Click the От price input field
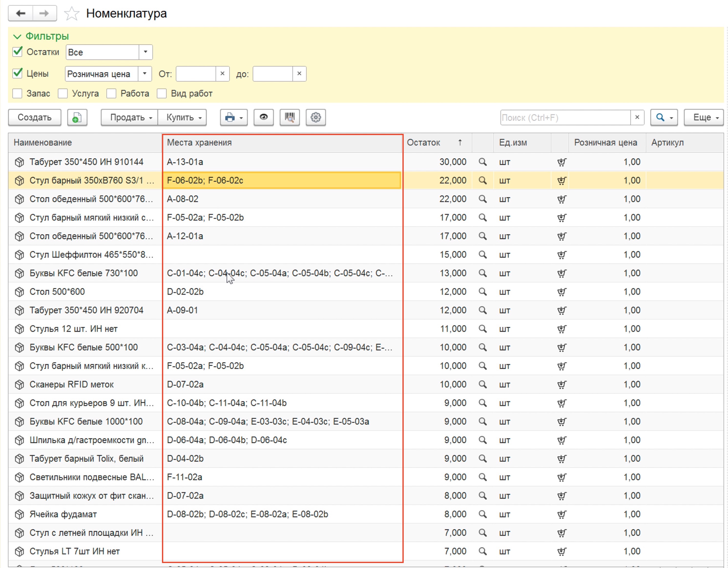This screenshot has height=568, width=728. (196, 74)
